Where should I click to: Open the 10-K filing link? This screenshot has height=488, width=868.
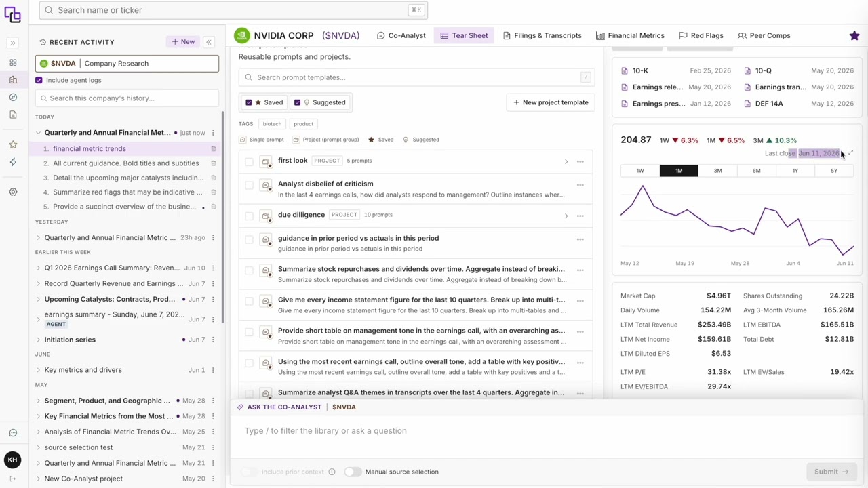coord(640,70)
